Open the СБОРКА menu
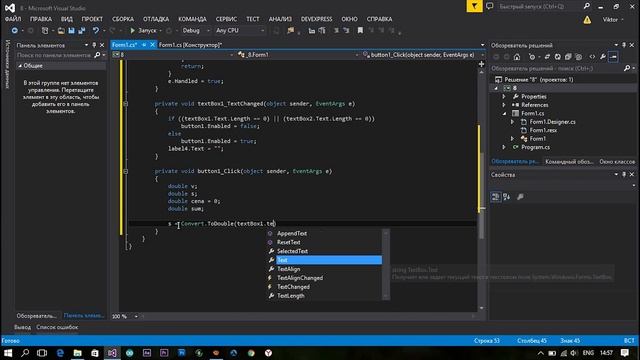This screenshot has height=360, width=640. [x=123, y=19]
